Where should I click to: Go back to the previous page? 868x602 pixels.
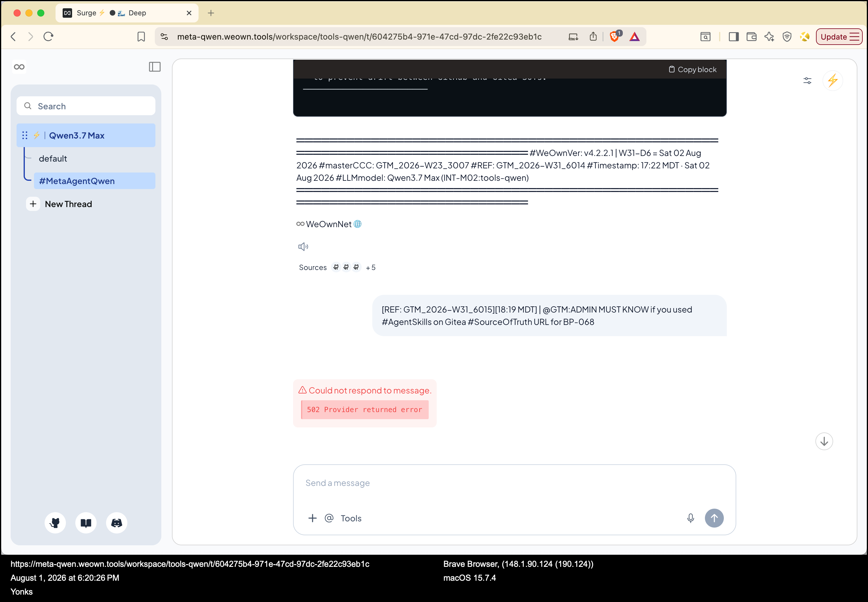pyautogui.click(x=14, y=37)
